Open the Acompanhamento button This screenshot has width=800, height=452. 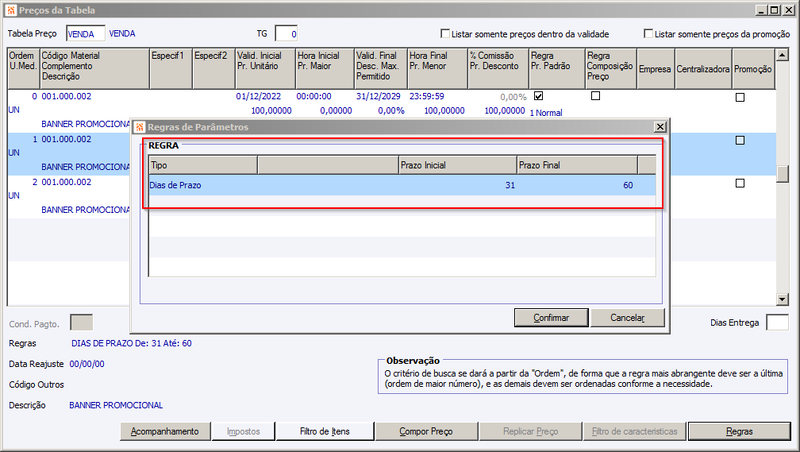(x=165, y=431)
